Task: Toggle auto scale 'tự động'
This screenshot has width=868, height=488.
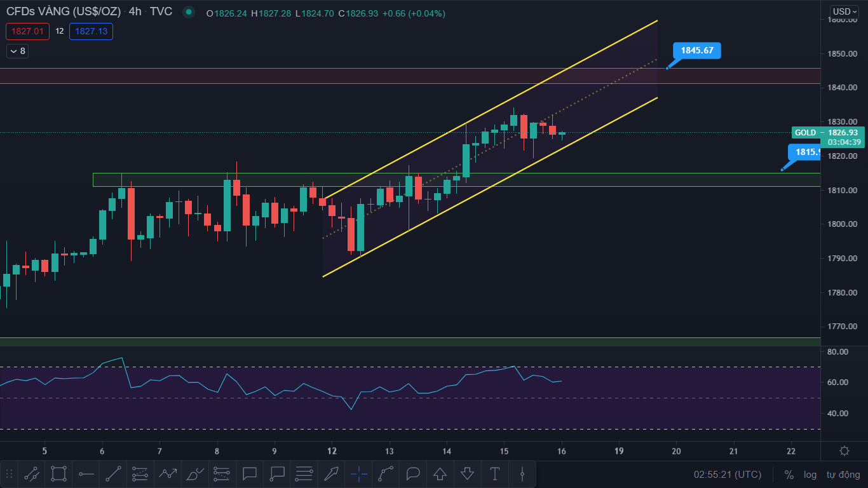Action: tap(843, 475)
